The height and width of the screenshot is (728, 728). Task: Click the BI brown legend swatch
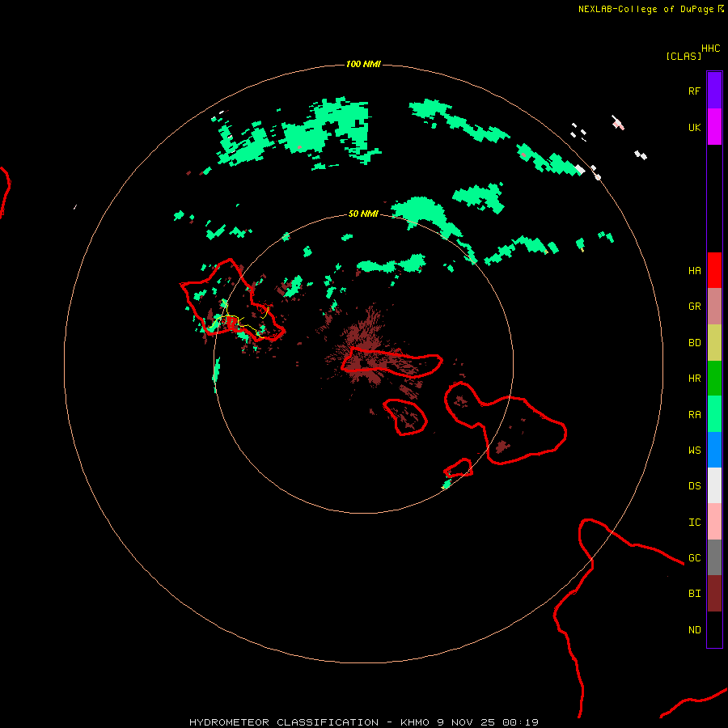point(714,594)
